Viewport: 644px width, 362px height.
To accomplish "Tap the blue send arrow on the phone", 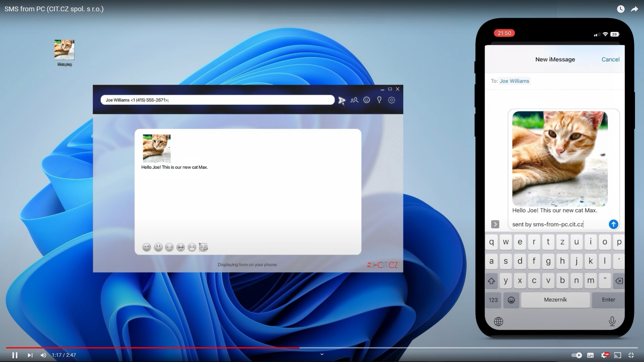I will (613, 224).
